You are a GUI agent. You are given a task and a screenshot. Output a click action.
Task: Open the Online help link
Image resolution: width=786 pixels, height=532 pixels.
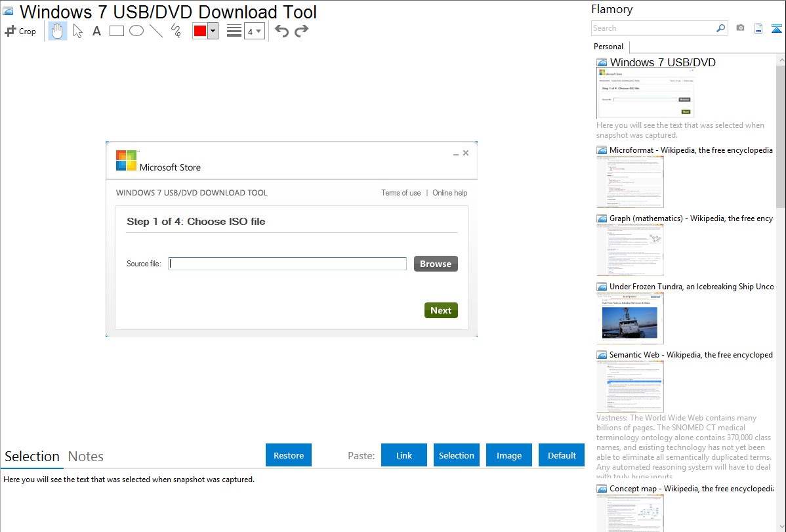coord(449,193)
